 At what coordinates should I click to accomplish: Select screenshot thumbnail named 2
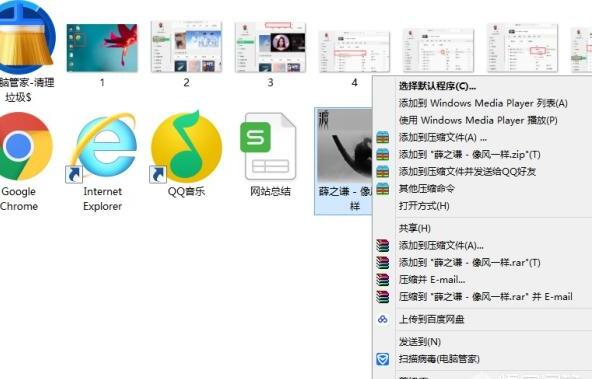(187, 47)
